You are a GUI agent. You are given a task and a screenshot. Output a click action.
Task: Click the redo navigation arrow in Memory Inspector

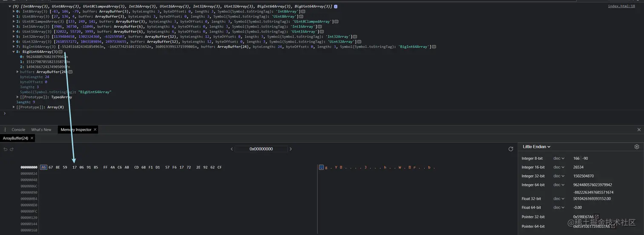tap(12, 149)
